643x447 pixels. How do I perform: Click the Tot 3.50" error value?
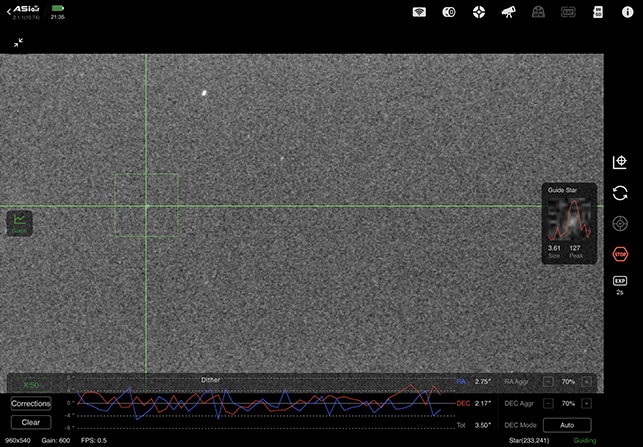pyautogui.click(x=483, y=425)
